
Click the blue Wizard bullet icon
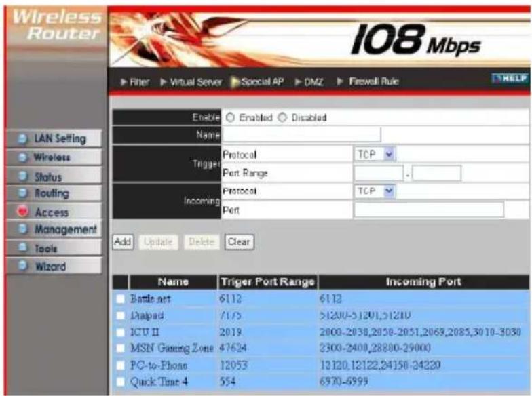(23, 265)
